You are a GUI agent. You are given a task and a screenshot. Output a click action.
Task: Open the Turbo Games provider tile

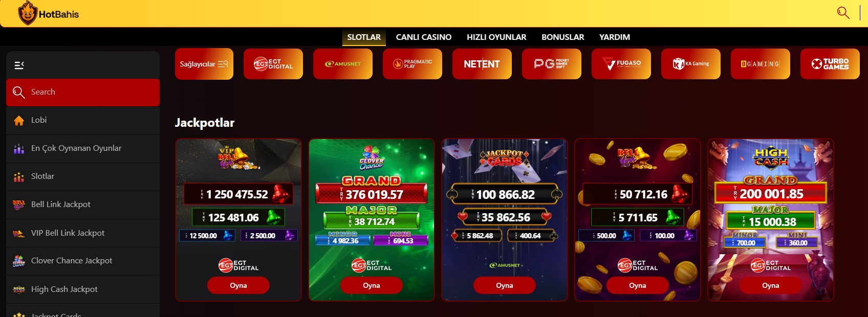point(830,64)
